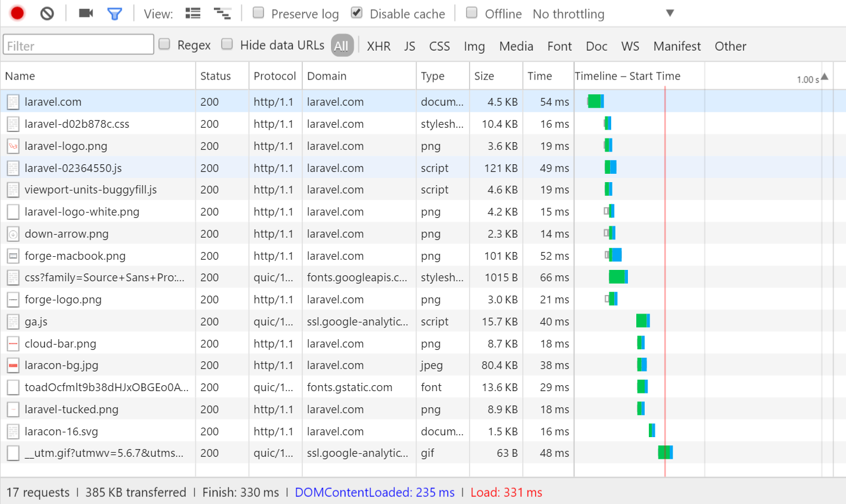Enable the Regex checkbox
This screenshot has height=504, width=846.
(x=164, y=44)
